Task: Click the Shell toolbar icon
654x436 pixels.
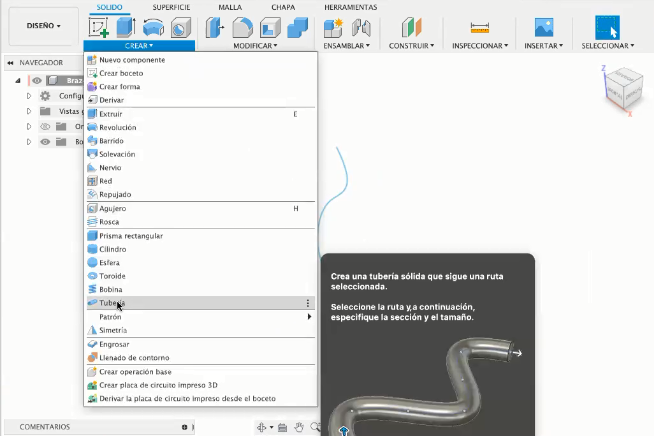Action: pyautogui.click(x=270, y=28)
